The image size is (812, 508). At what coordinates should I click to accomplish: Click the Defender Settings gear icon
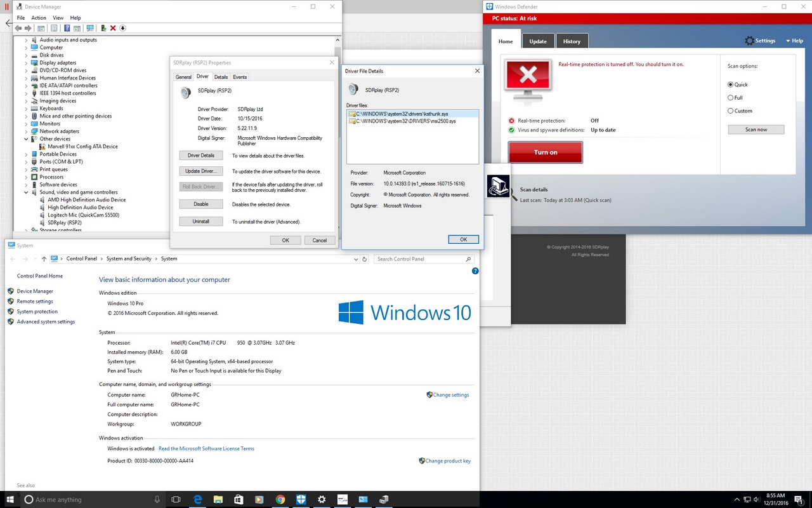[x=750, y=41]
